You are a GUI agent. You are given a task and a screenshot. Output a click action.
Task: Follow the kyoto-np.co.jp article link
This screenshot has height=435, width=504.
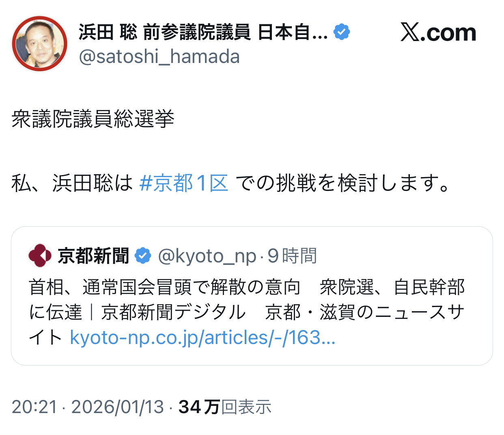(x=202, y=338)
